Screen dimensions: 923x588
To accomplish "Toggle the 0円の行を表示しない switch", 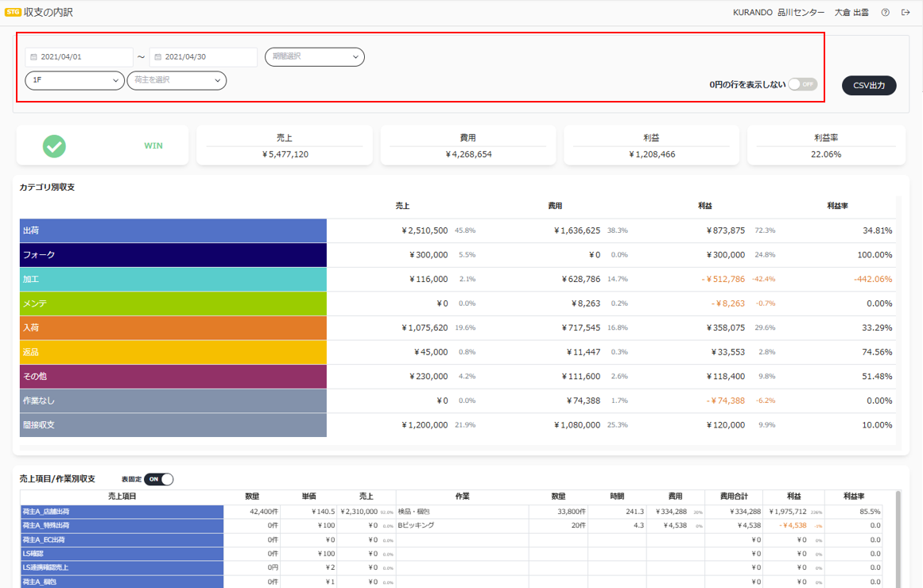I will [x=803, y=84].
